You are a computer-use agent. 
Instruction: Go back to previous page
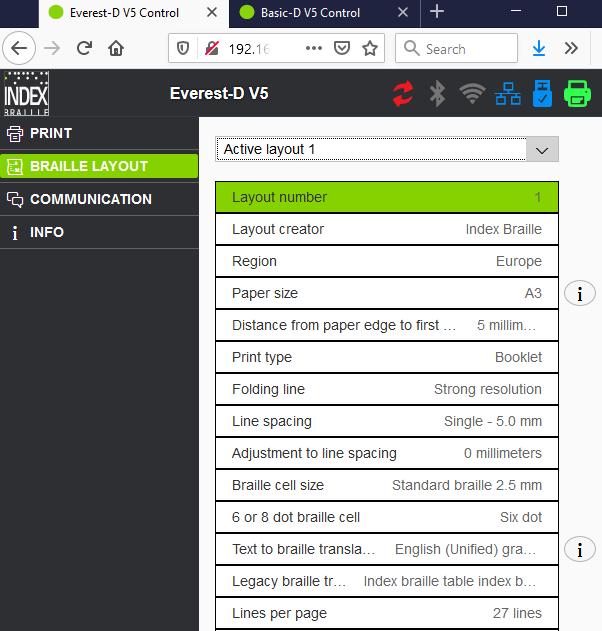pos(19,48)
